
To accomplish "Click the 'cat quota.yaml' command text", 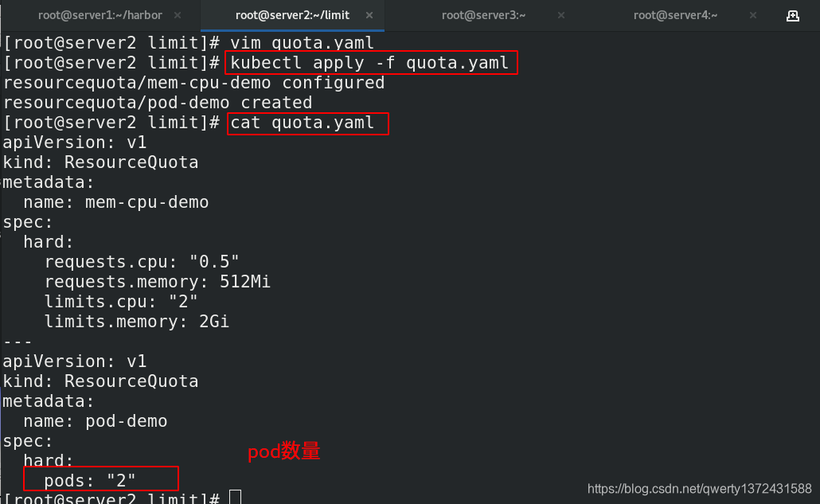I will 303,123.
